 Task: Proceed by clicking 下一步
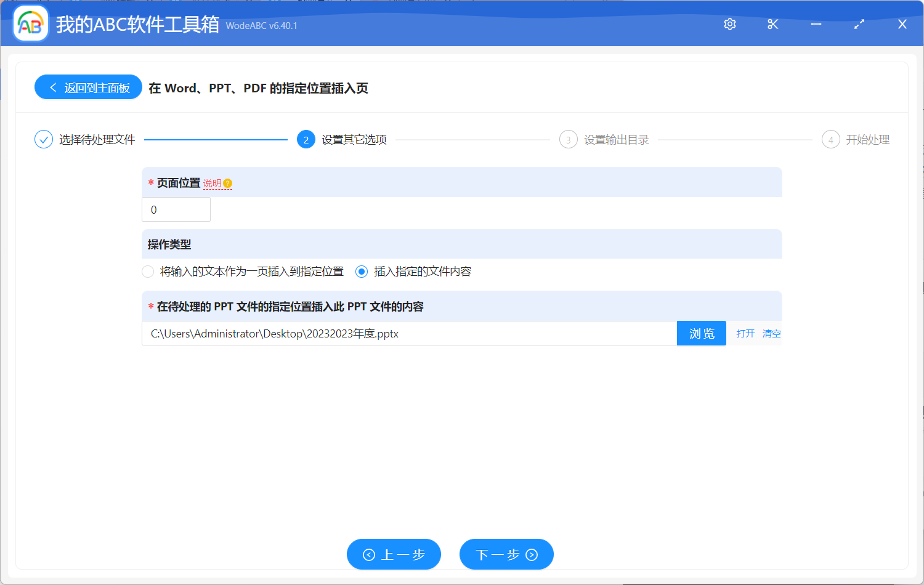(x=506, y=554)
